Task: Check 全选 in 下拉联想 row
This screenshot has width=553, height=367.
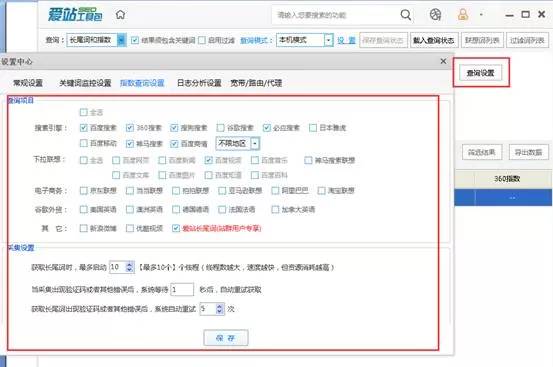Action: (x=84, y=160)
